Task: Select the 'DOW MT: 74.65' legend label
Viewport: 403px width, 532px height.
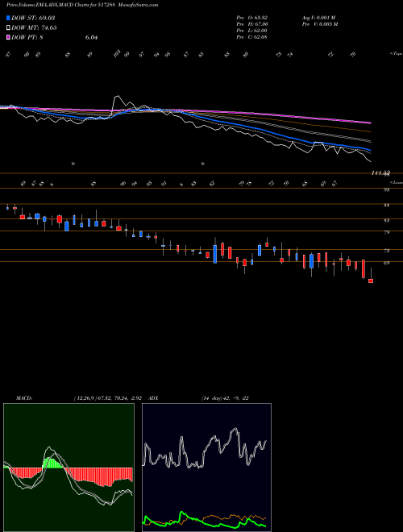Action: click(34, 28)
